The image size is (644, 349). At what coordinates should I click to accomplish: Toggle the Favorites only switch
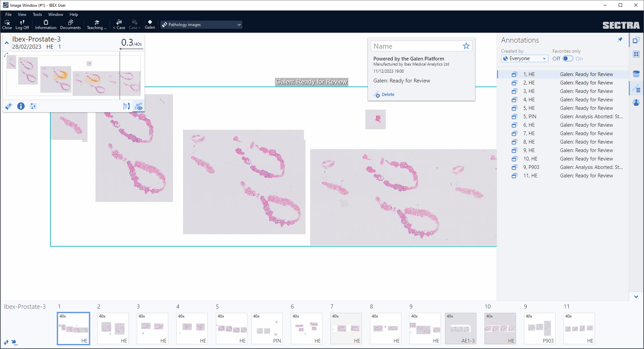coord(568,58)
